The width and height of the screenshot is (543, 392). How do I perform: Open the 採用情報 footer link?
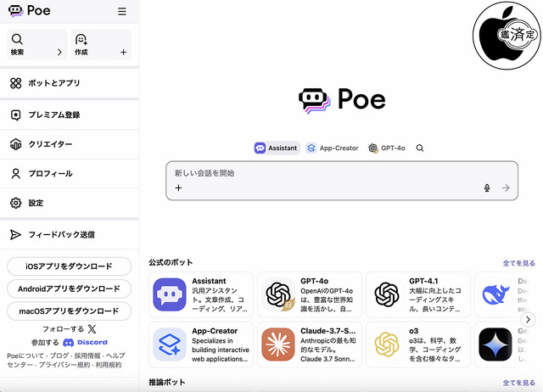pyautogui.click(x=87, y=356)
